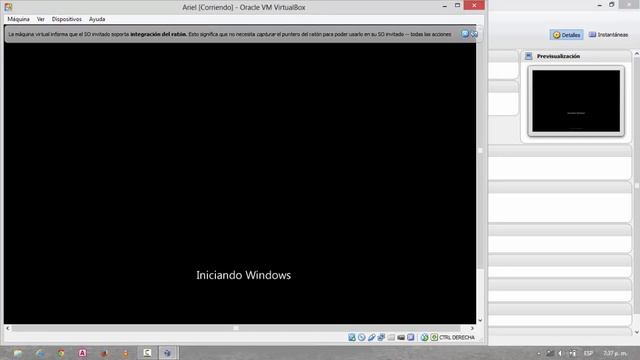
Task: Click the hard disk activity status icon
Action: (x=352, y=337)
